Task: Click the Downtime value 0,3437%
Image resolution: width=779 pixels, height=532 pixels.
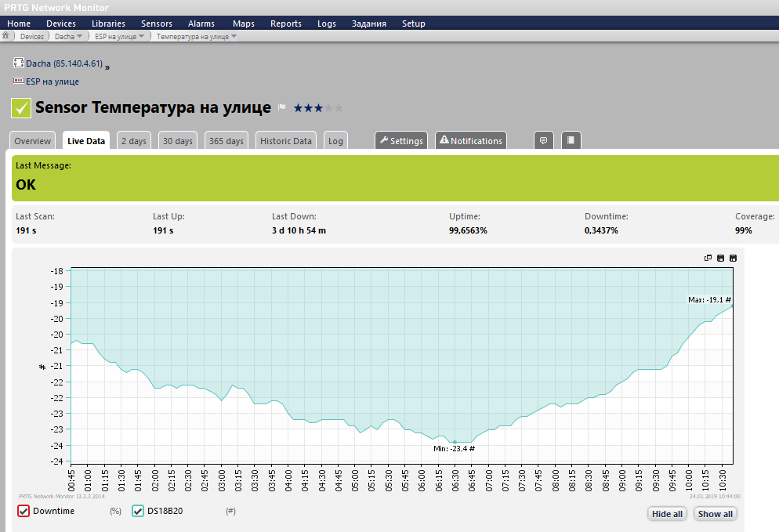Action: tap(601, 230)
